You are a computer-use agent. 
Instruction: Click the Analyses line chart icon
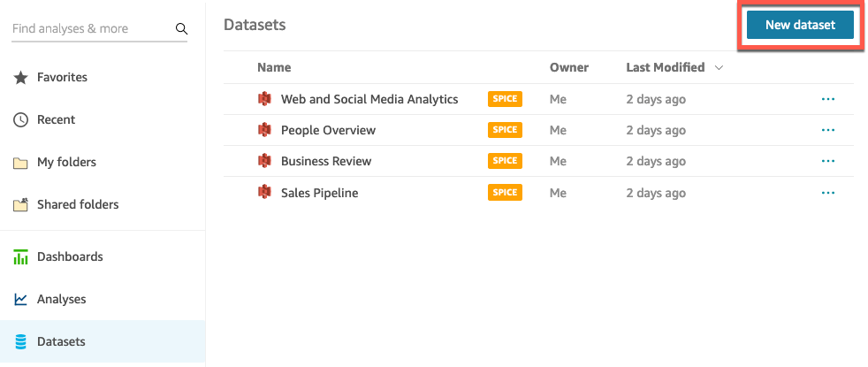point(21,300)
